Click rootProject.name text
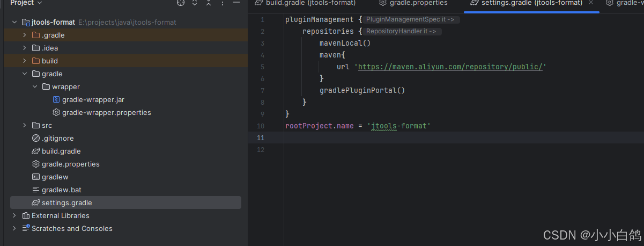Image resolution: width=644 pixels, height=246 pixels. point(320,126)
